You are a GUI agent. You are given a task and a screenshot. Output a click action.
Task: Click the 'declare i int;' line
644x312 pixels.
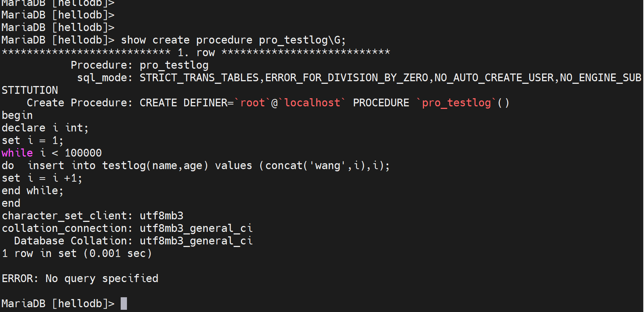pos(45,128)
